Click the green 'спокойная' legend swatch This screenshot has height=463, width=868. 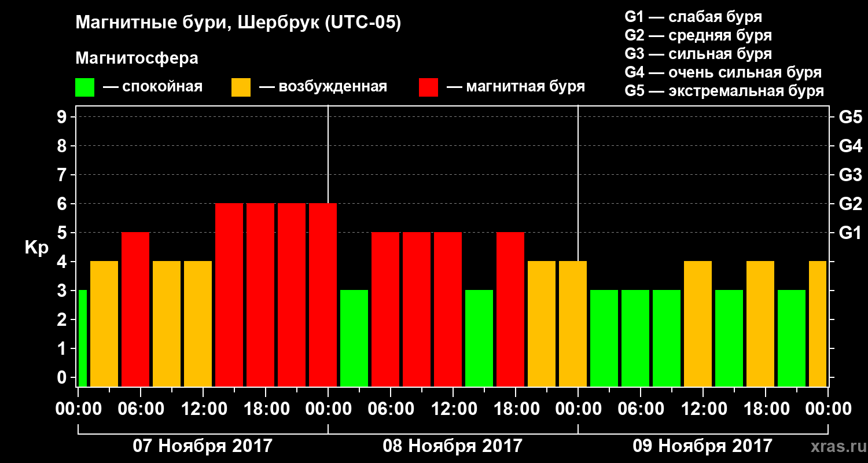point(84,87)
